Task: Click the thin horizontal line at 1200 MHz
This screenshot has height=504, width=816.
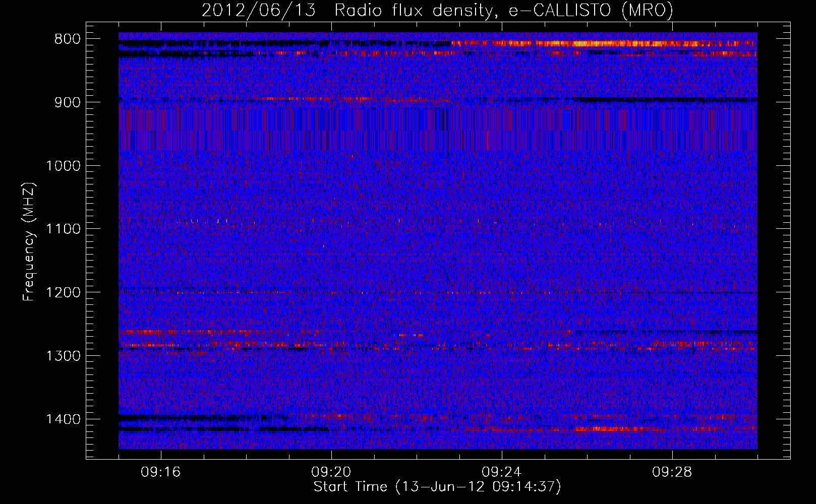Action: [438, 292]
